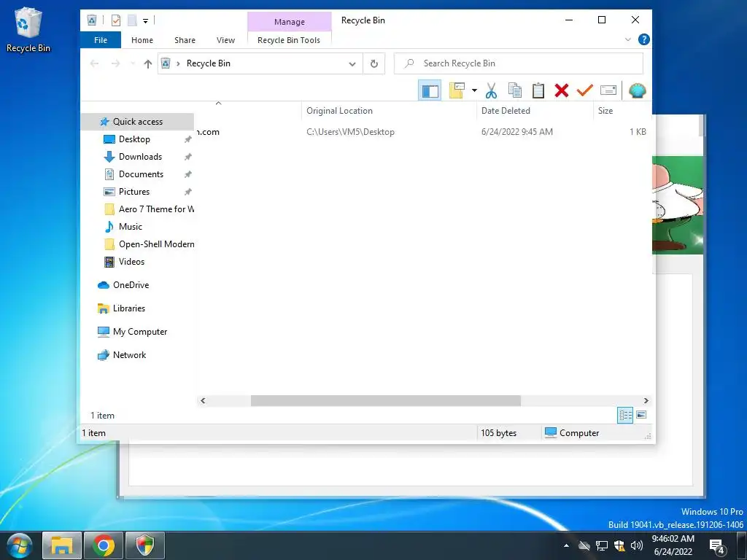Toggle the navigation pane toolbar button
Screen dimensions: 747x560
(430, 90)
